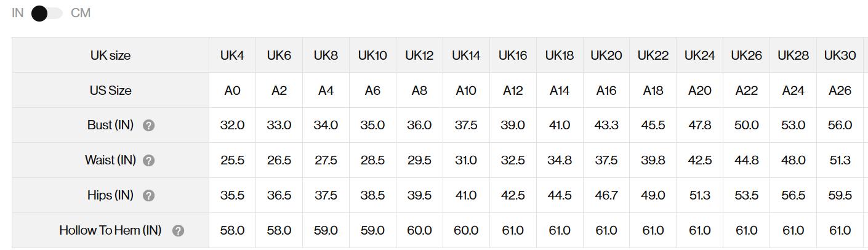The height and width of the screenshot is (250, 868).
Task: Select the CM unit label
Action: (81, 13)
